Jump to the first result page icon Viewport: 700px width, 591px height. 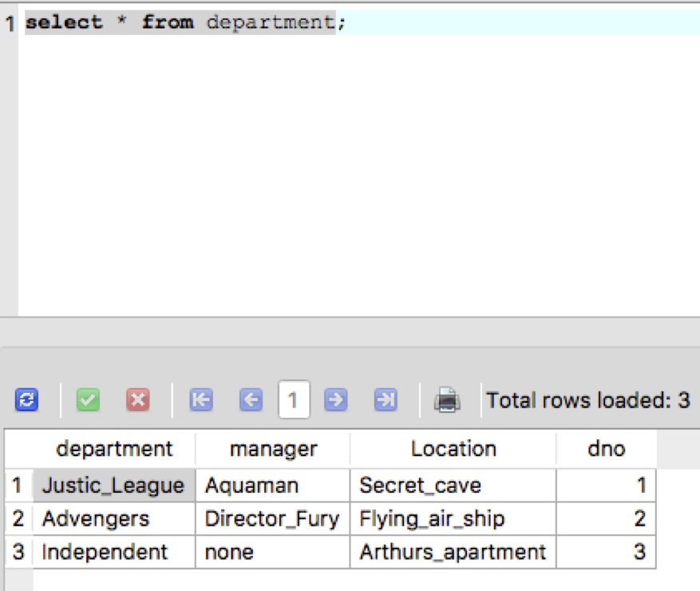point(200,400)
